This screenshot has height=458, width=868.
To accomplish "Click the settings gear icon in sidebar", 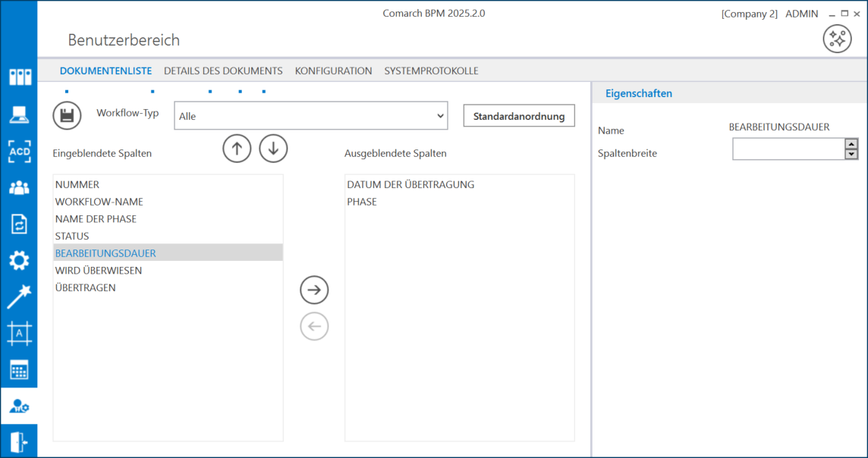I will tap(19, 261).
